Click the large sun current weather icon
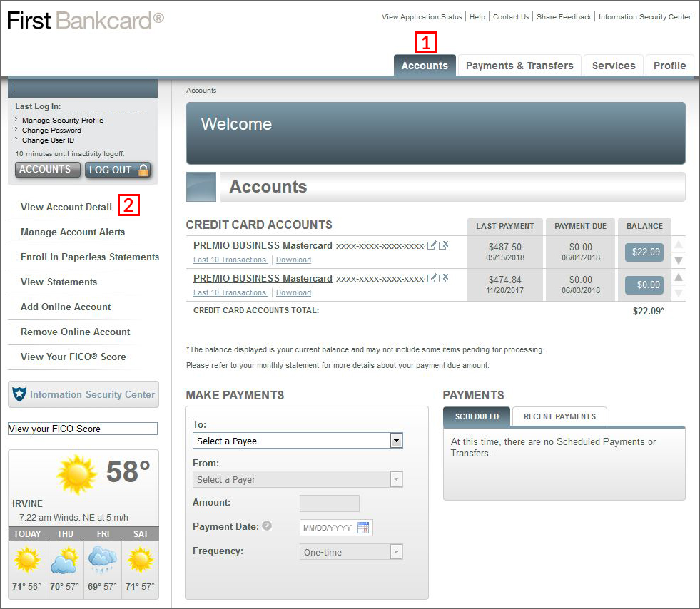The width and height of the screenshot is (700, 609). pos(77,475)
